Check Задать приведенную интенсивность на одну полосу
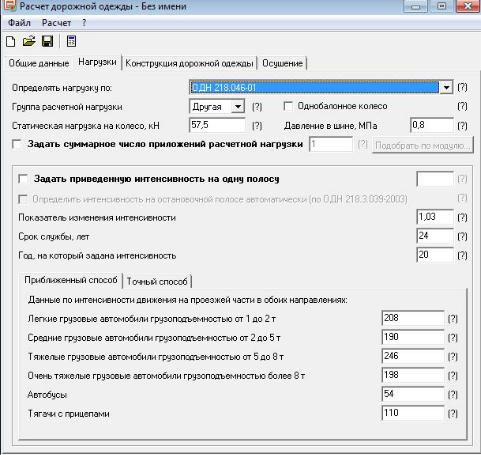Viewport: 481px width, 455px height. tap(23, 179)
